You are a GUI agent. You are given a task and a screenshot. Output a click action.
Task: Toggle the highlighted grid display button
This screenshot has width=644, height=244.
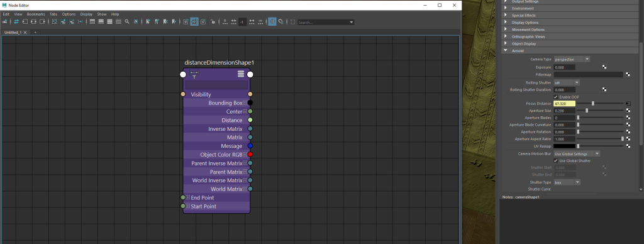(272, 22)
